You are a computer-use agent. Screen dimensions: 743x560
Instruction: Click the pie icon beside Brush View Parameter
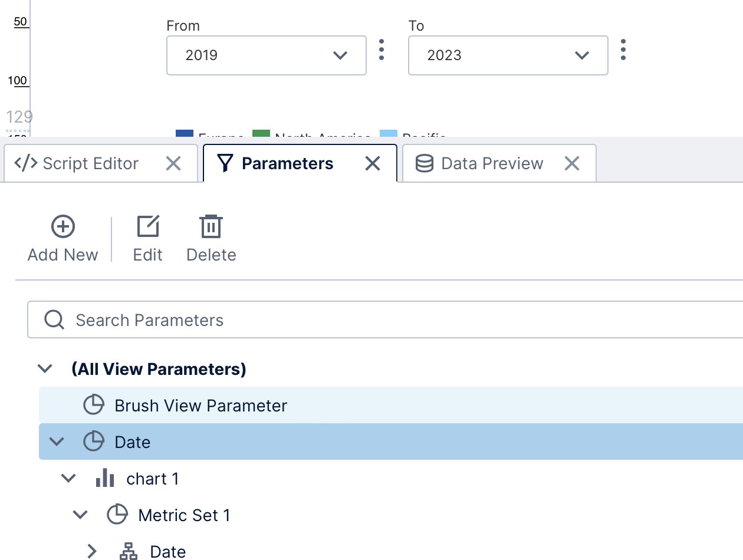94,405
